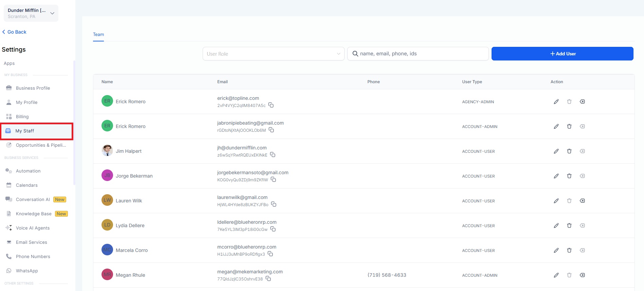Delete Marcela Corro with the trash icon
Viewport: 644px width, 291px height.
pos(569,250)
